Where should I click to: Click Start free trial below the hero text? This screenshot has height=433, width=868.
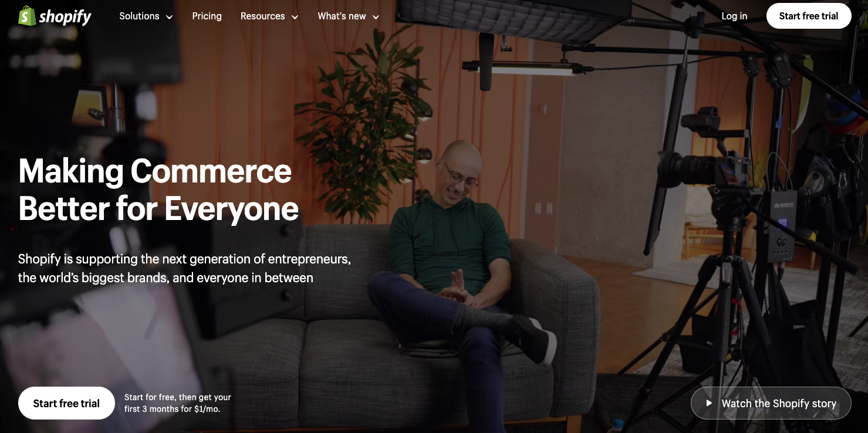pyautogui.click(x=66, y=403)
